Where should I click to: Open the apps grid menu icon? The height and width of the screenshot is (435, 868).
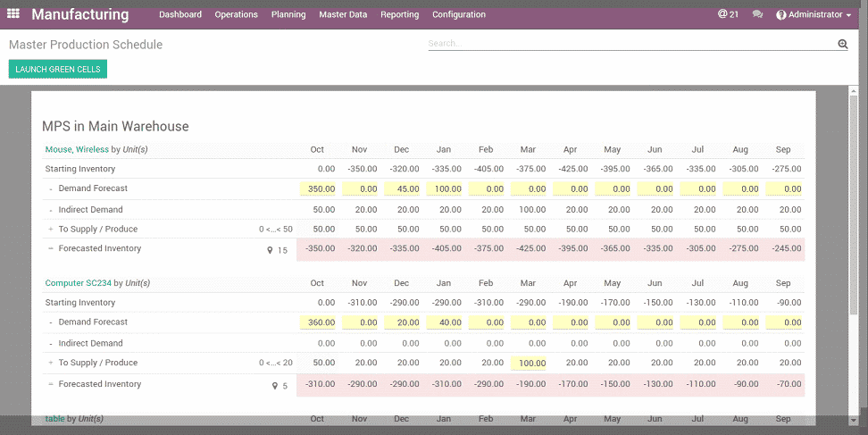[x=13, y=14]
